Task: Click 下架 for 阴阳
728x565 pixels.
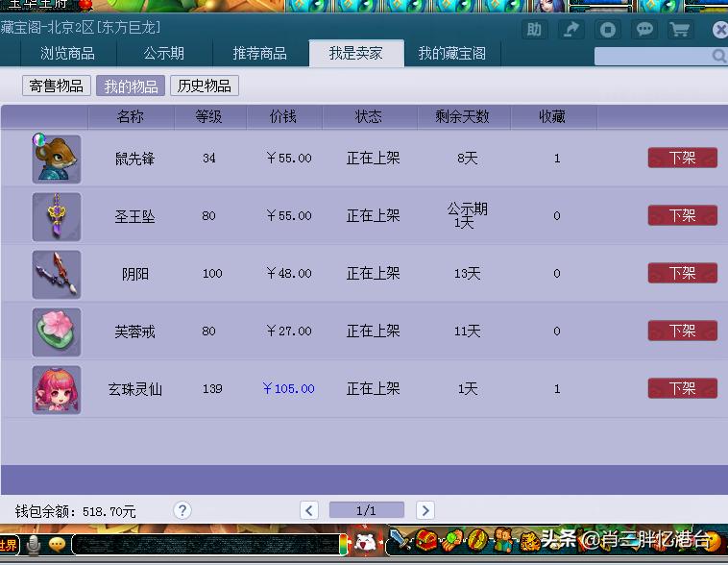Action: coord(683,273)
